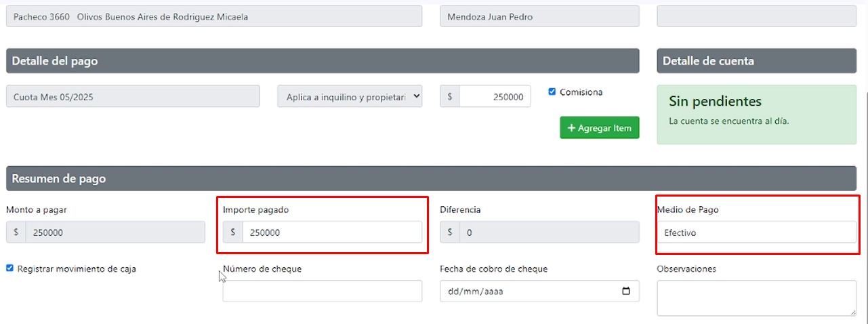This screenshot has height=324, width=868.
Task: Click the empty grey field at top right
Action: coord(756,16)
